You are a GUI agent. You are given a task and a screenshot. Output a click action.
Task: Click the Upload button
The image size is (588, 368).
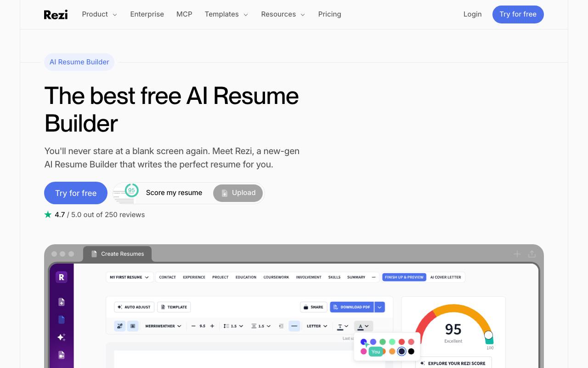238,193
